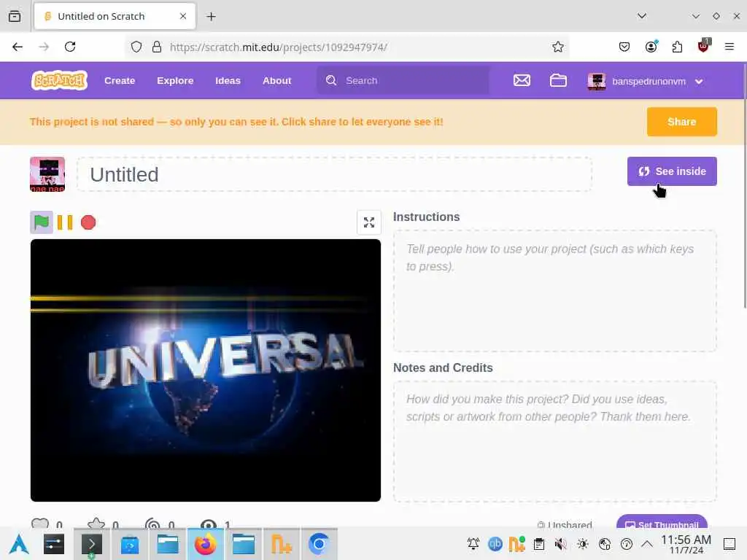Open the Create menu item
The image size is (747, 560).
tap(120, 80)
